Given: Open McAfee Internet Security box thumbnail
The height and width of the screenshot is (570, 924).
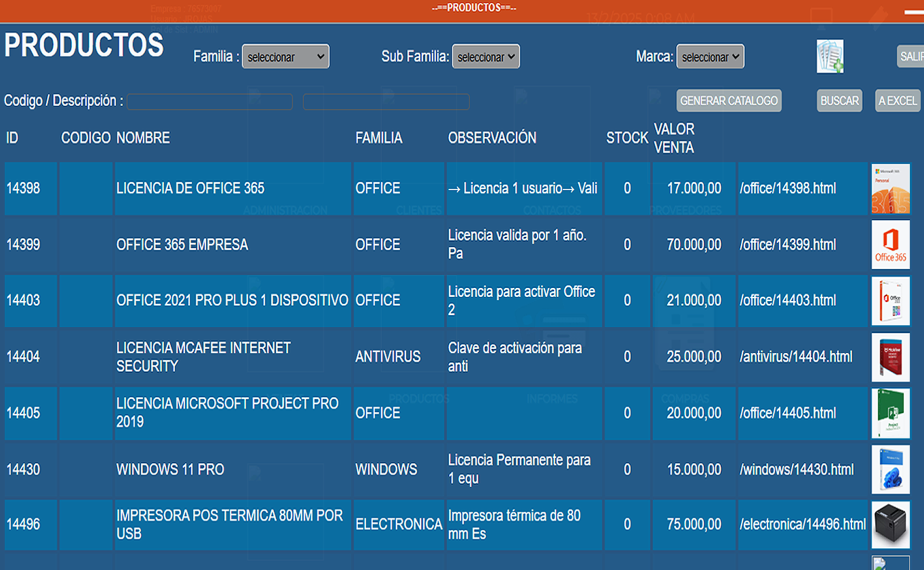Looking at the screenshot, I should [x=890, y=357].
